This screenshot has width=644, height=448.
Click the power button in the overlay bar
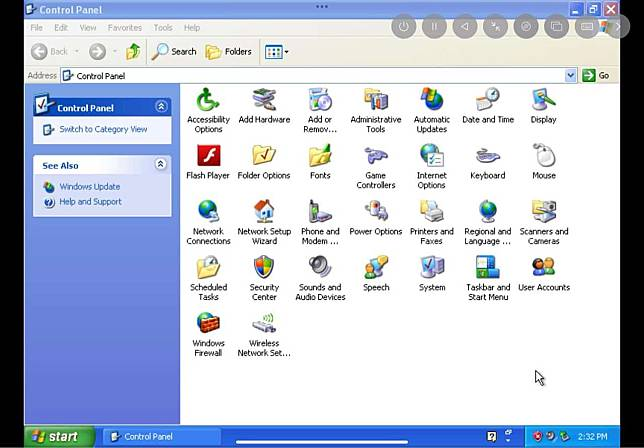(x=404, y=27)
